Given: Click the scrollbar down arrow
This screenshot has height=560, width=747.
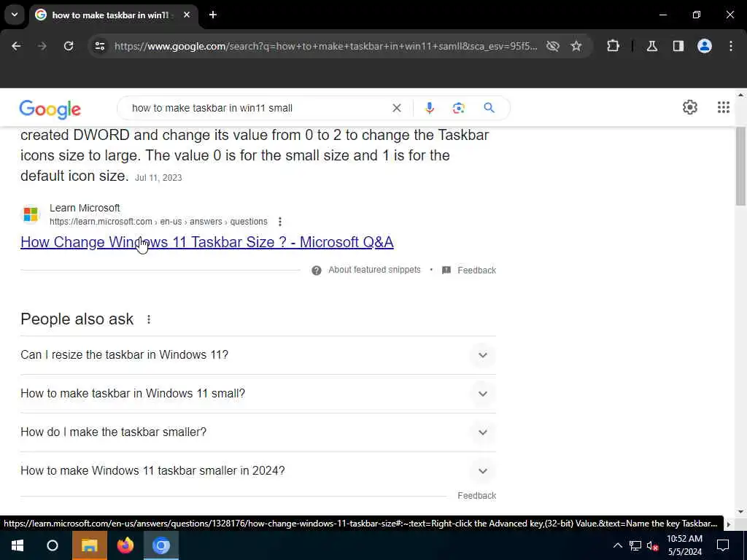Looking at the screenshot, I should coord(740,512).
